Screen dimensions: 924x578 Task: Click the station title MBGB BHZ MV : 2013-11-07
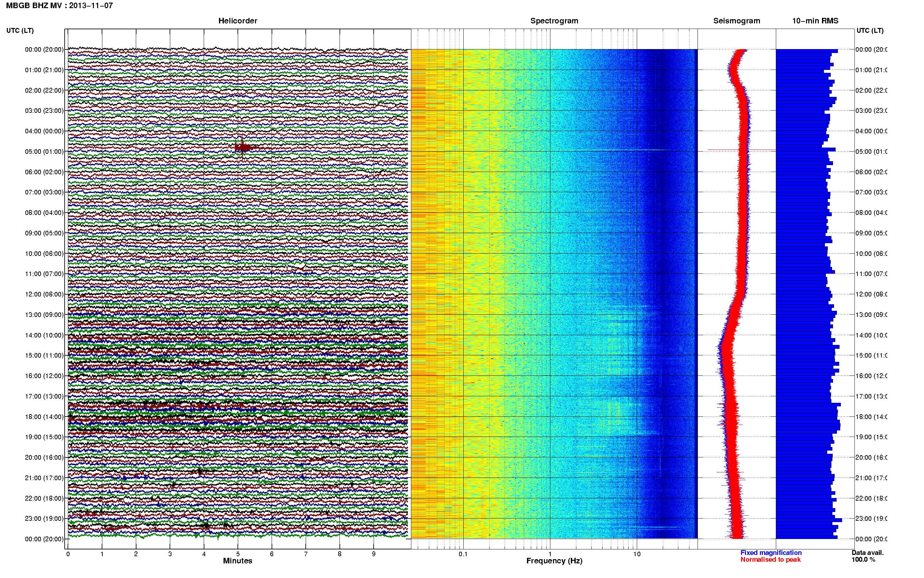[x=59, y=6]
